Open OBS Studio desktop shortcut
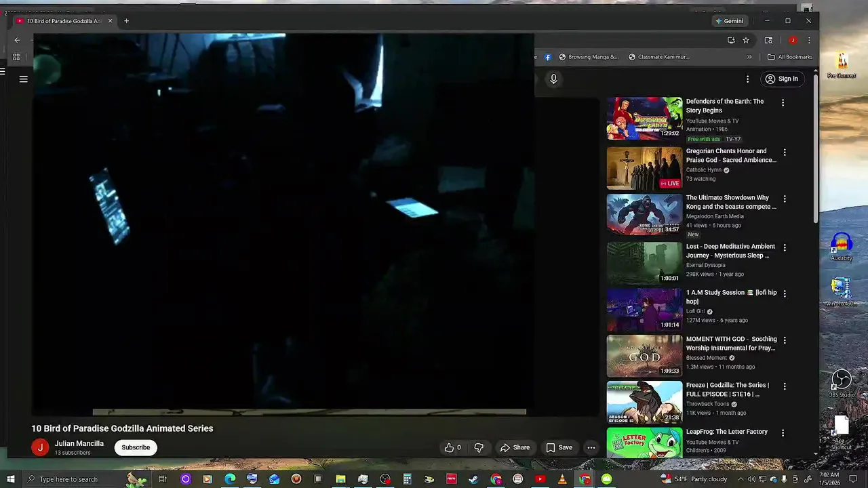 point(842,384)
